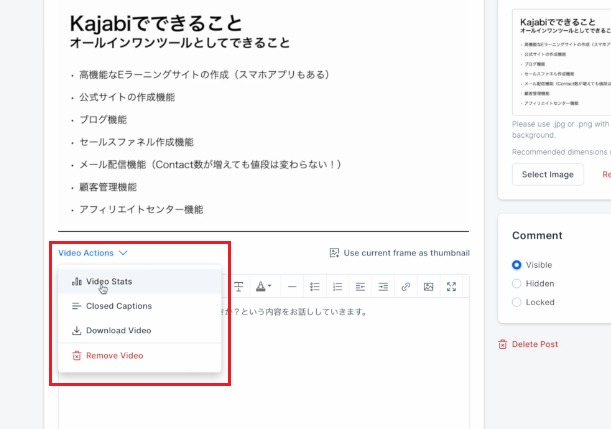This screenshot has width=611, height=429.
Task: Insert an image in editor
Action: pos(429,287)
